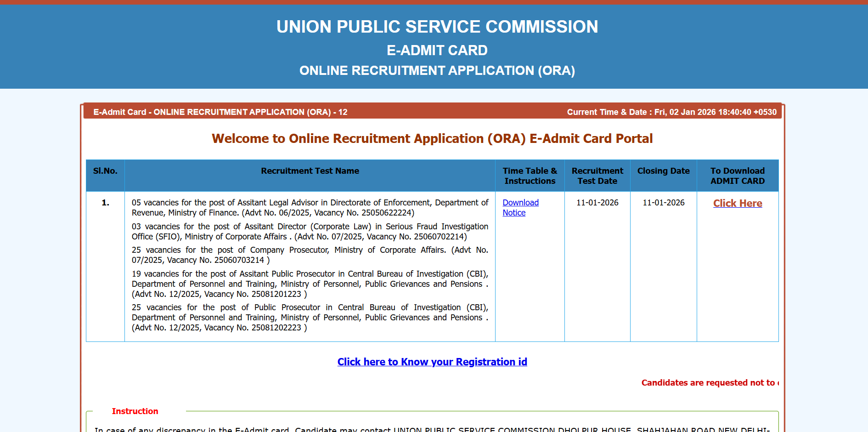
Task: Click the Assitant Public Prosecutor CBI entry
Action: (x=310, y=284)
